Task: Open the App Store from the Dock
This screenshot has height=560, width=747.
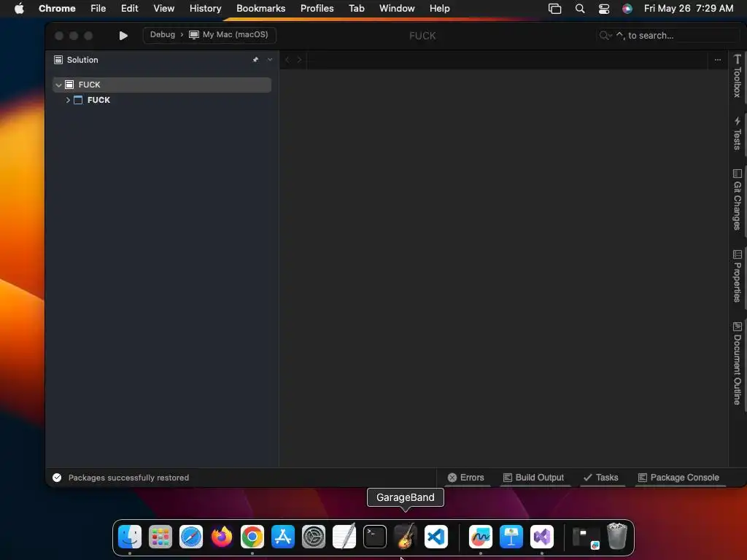Action: click(283, 537)
